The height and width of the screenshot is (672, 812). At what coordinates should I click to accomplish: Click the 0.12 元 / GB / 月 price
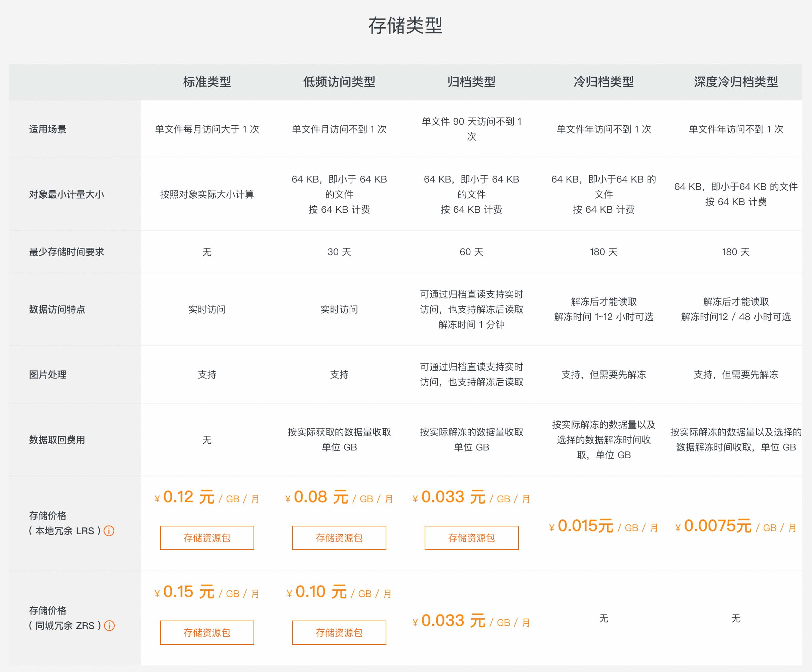207,497
